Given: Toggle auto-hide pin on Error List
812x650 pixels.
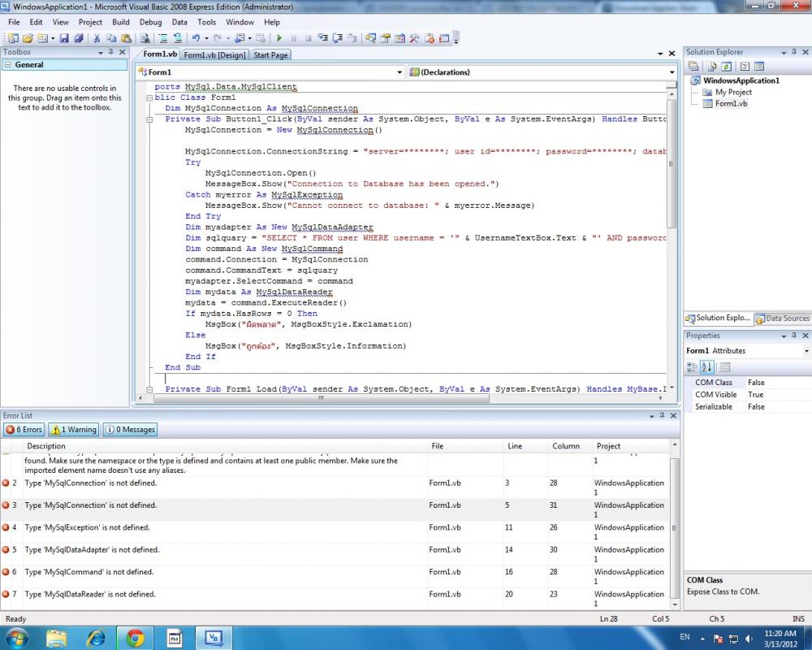Looking at the screenshot, I should [662, 416].
